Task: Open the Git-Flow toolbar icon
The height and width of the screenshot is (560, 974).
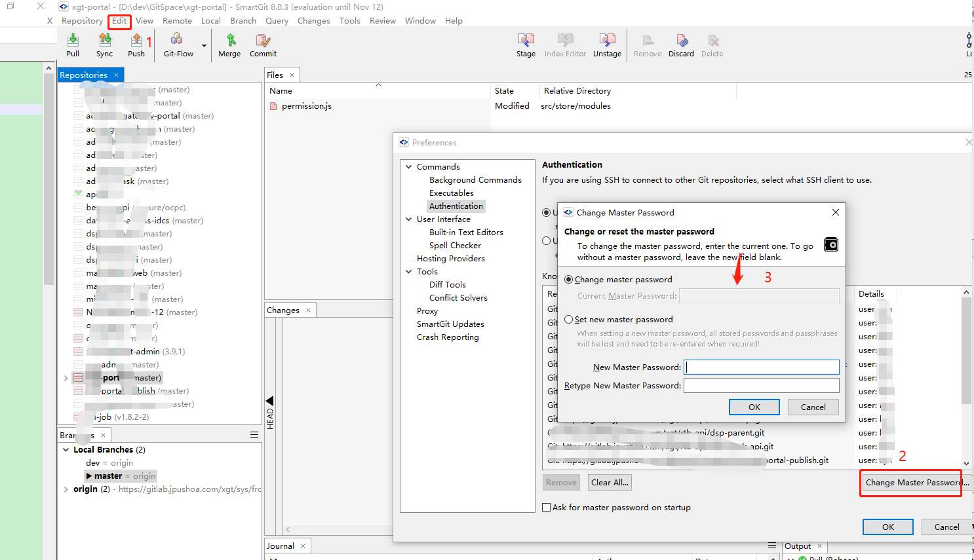Action: (x=177, y=41)
